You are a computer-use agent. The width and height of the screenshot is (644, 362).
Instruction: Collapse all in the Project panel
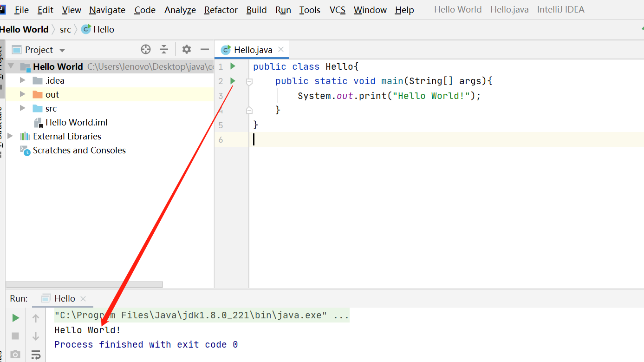(x=164, y=49)
